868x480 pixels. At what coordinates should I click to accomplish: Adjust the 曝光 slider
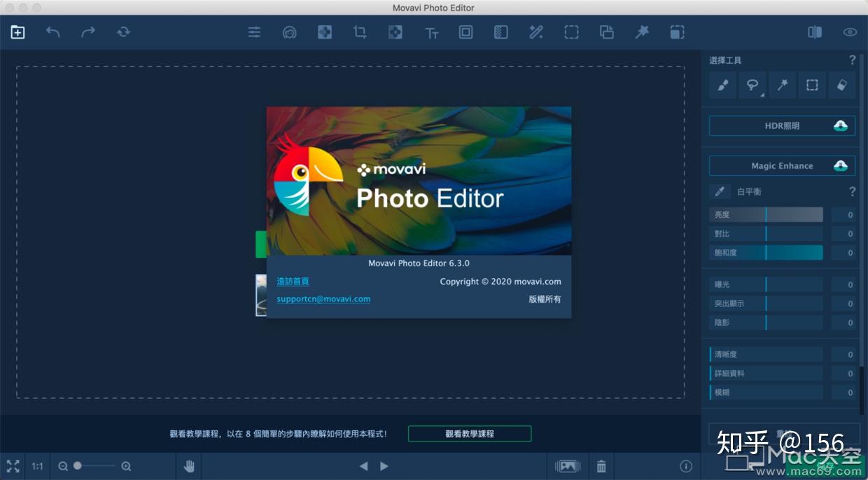[766, 284]
